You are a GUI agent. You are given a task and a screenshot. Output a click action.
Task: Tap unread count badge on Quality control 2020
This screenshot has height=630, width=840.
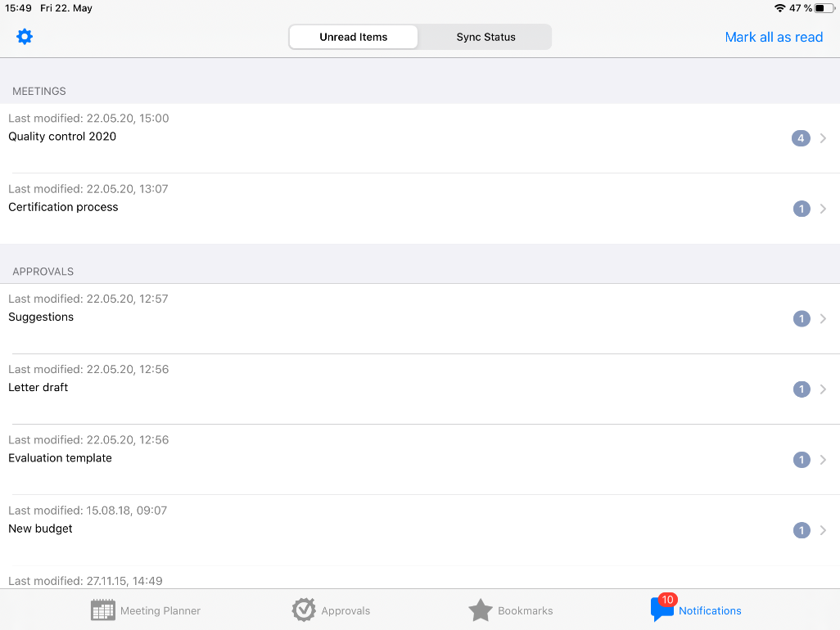coord(801,138)
